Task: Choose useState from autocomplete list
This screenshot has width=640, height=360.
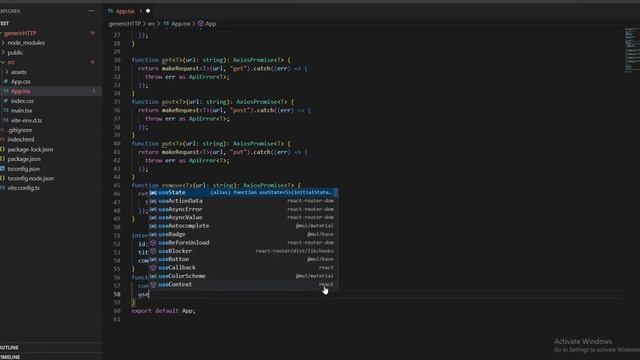Action: point(243,192)
